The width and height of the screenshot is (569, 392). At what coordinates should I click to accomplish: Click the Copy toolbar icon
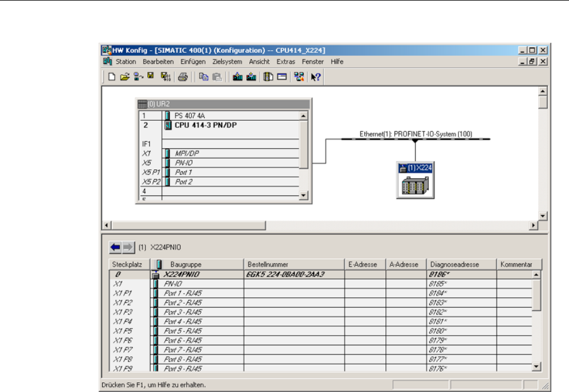tap(203, 77)
